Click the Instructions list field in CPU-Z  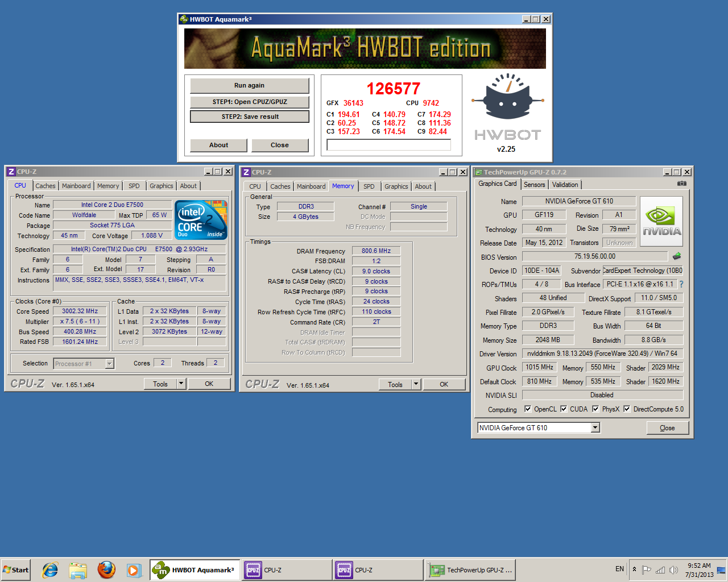click(x=140, y=283)
